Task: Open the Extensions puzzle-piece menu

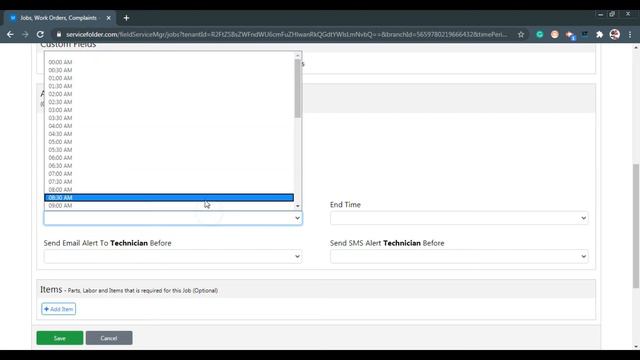Action: [599, 35]
